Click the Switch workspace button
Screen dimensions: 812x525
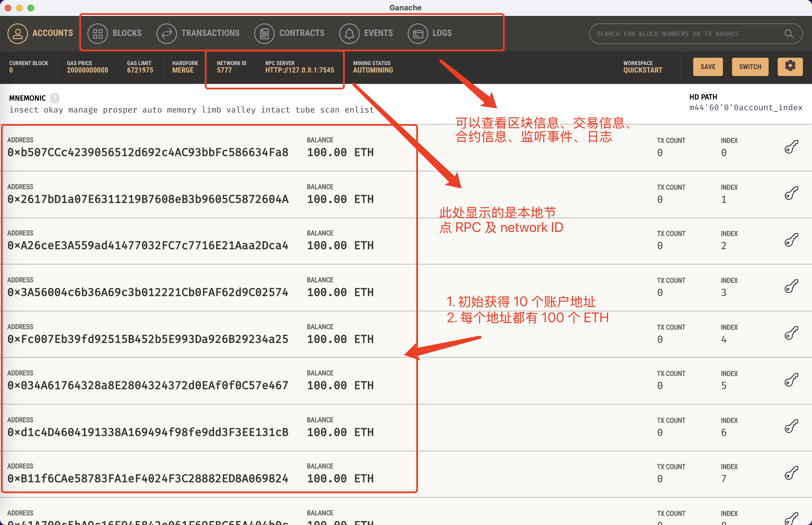(x=750, y=67)
